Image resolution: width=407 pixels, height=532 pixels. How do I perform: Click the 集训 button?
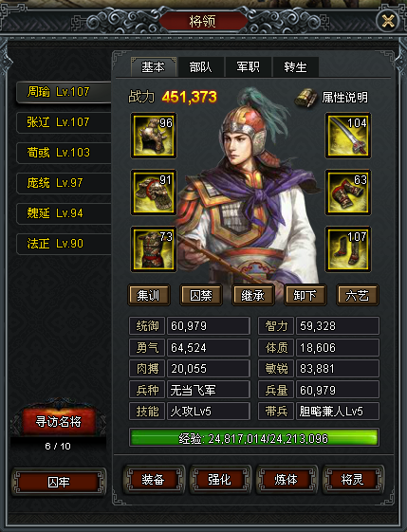pyautogui.click(x=149, y=295)
